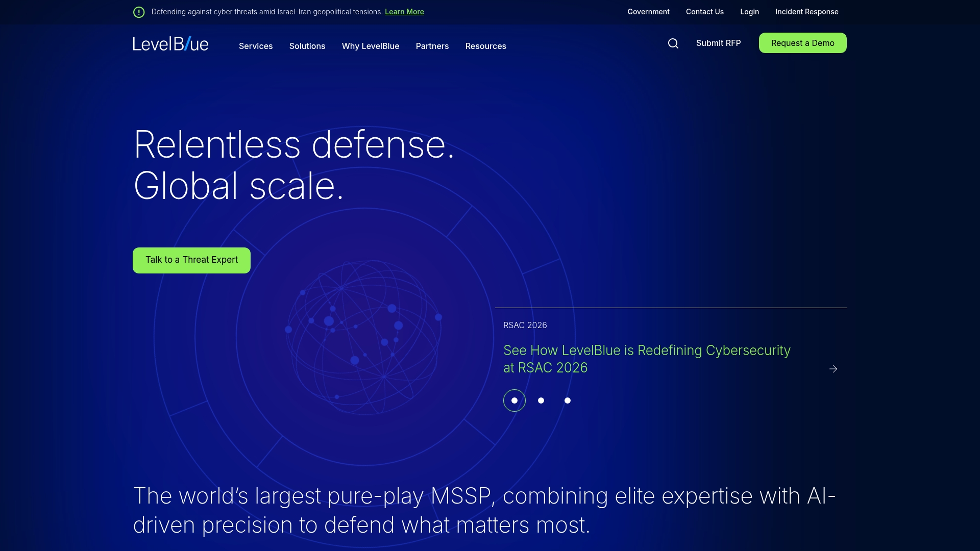Click Talk to a Threat Expert

191,260
